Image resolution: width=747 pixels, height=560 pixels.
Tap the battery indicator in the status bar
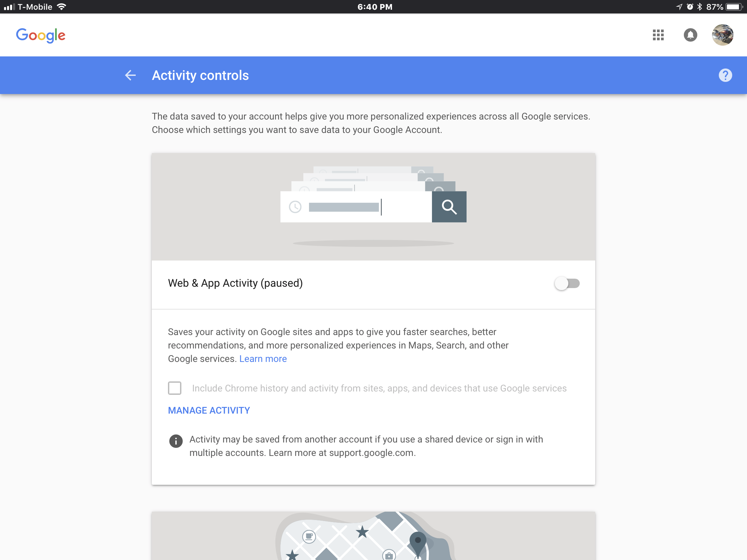pos(734,7)
